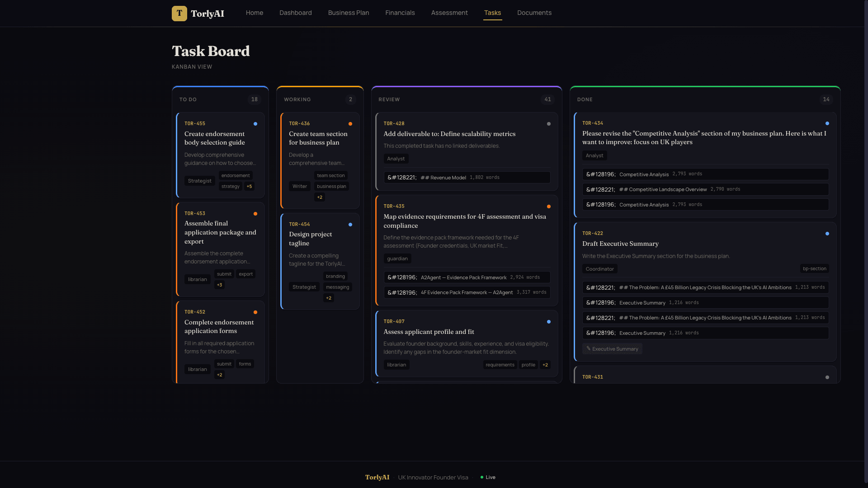Open the Revenue Model deliverable on TOR-428
The image size is (868, 488).
click(x=467, y=177)
